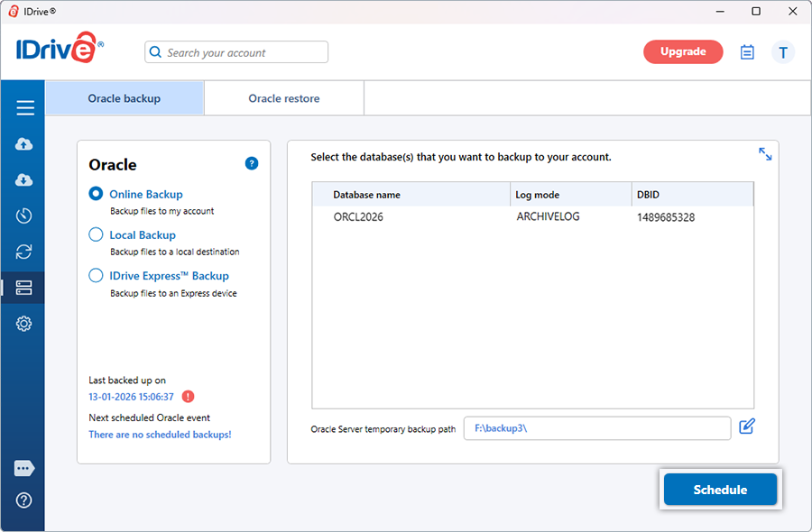
Task: Switch to the Oracle backup tab
Action: pos(125,98)
